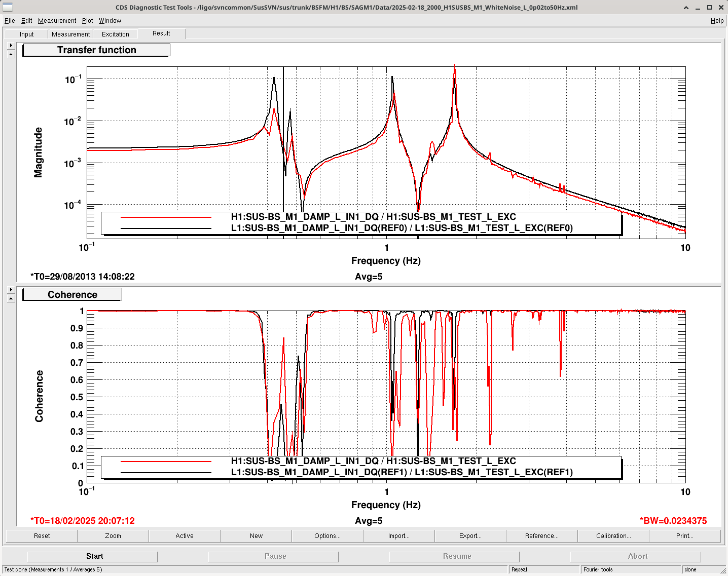
Task: Expand right arrow beside Coherence plot
Action: point(11,290)
